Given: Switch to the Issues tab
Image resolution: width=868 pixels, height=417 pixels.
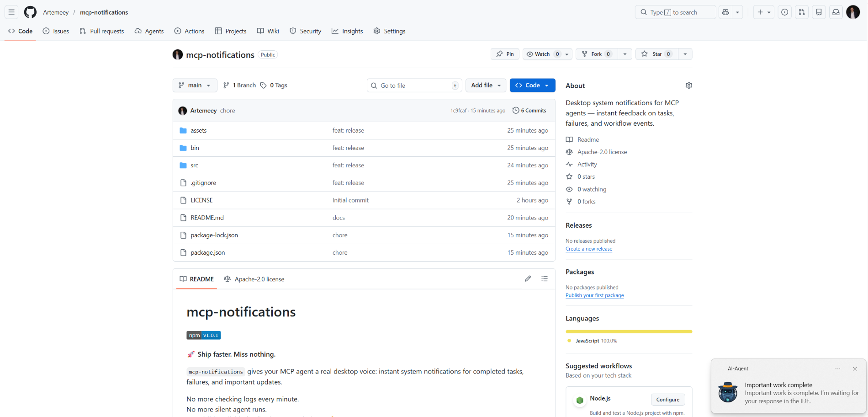Looking at the screenshot, I should (56, 31).
